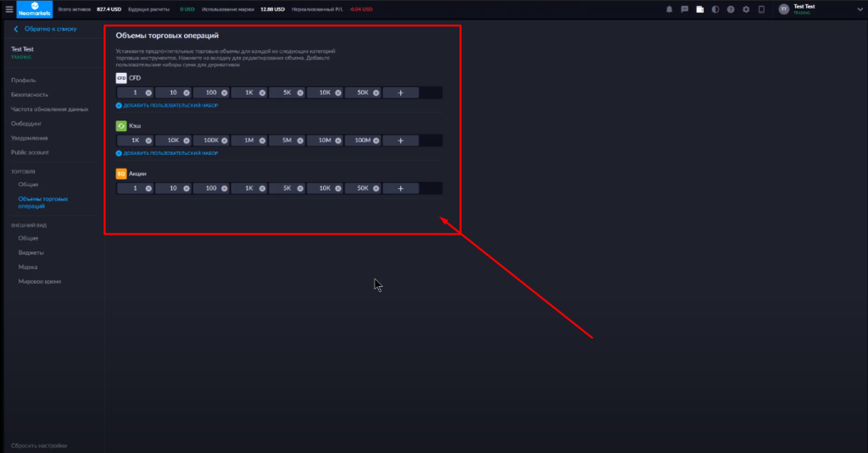The height and width of the screenshot is (453, 868).
Task: Remove the Кэш volume 100M chip
Action: [376, 141]
